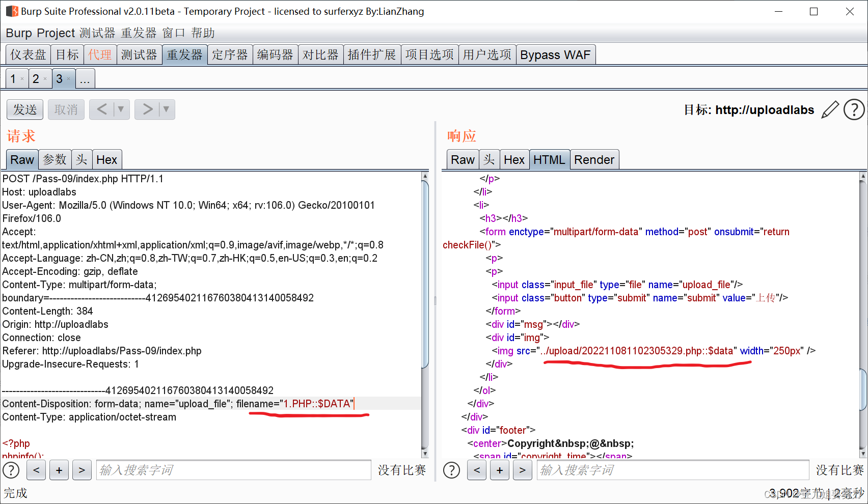The height and width of the screenshot is (504, 868).
Task: Click '+' button in request search bar
Action: click(x=59, y=470)
